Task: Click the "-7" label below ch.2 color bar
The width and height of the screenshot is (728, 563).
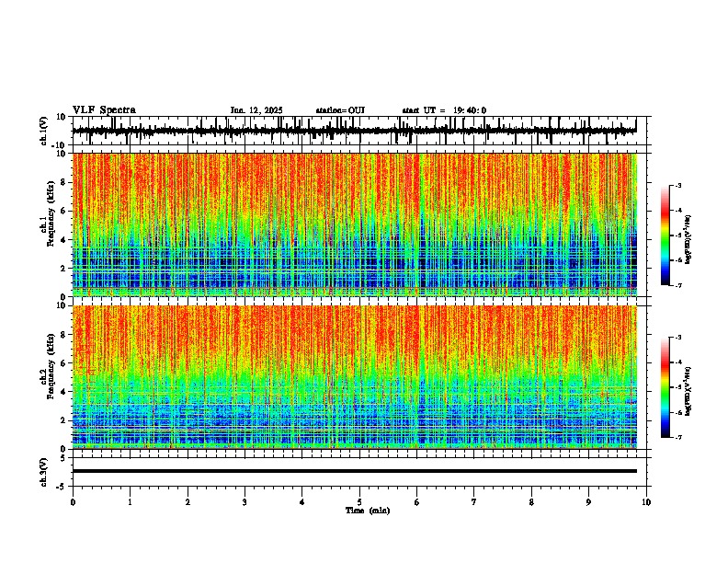Action: pyautogui.click(x=677, y=437)
